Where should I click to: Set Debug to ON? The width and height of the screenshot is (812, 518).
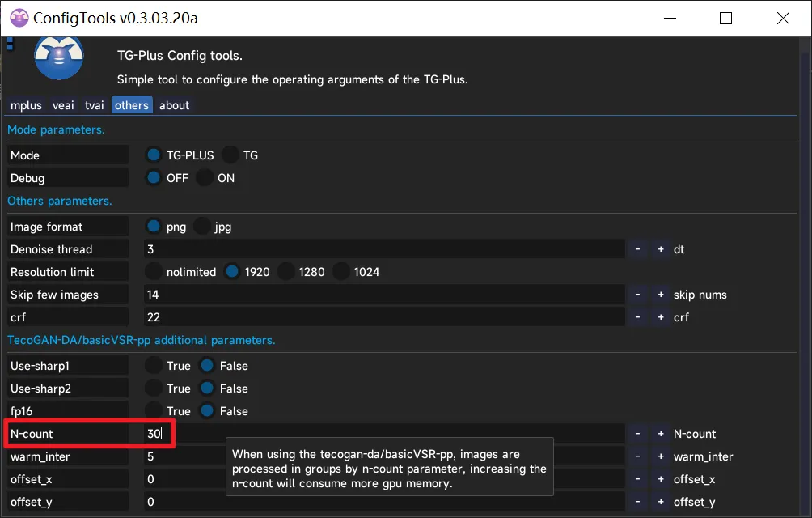205,178
